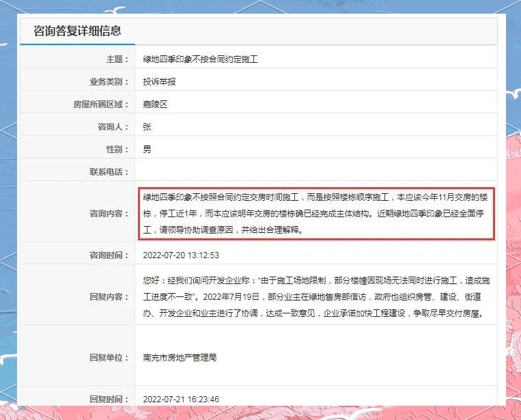Click the 回复时间 label
The image size is (521, 420).
pos(109,399)
